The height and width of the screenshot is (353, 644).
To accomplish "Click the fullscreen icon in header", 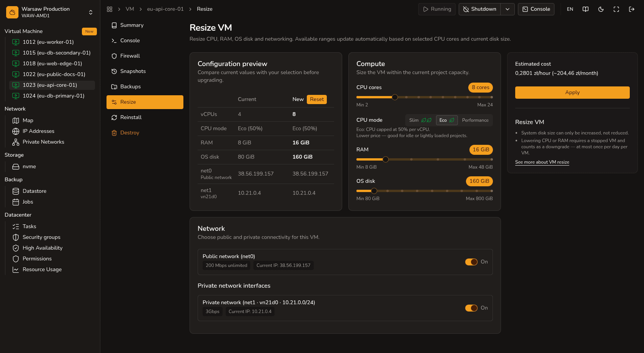I will pyautogui.click(x=616, y=9).
